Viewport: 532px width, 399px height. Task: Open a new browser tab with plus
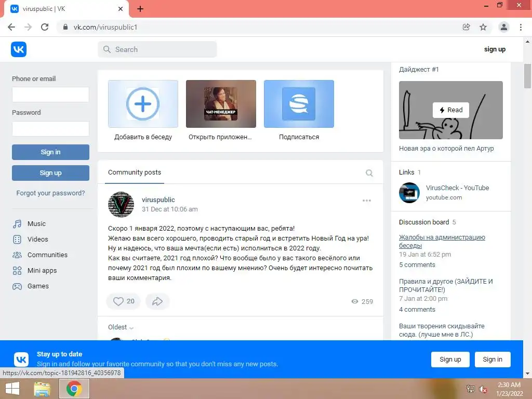coord(140,9)
